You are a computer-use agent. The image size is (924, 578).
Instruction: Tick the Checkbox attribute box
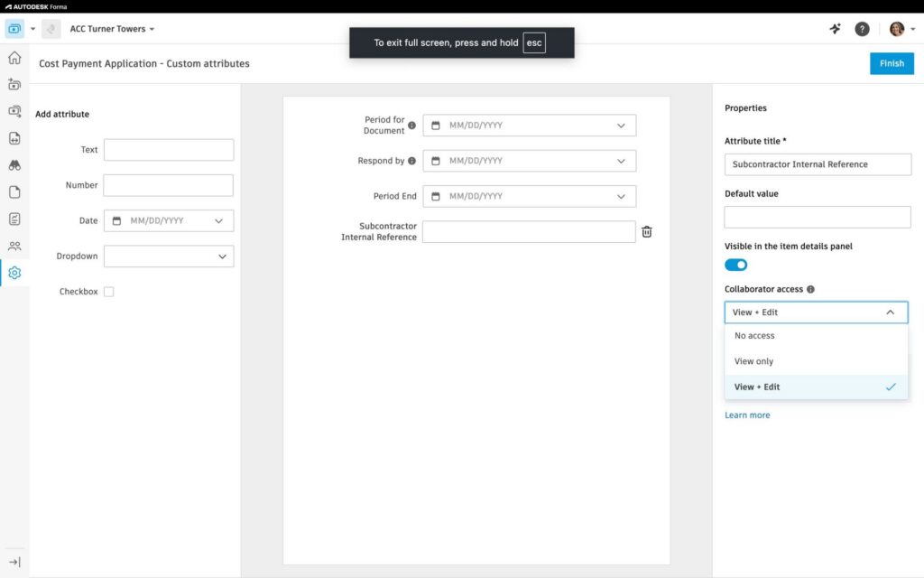109,292
